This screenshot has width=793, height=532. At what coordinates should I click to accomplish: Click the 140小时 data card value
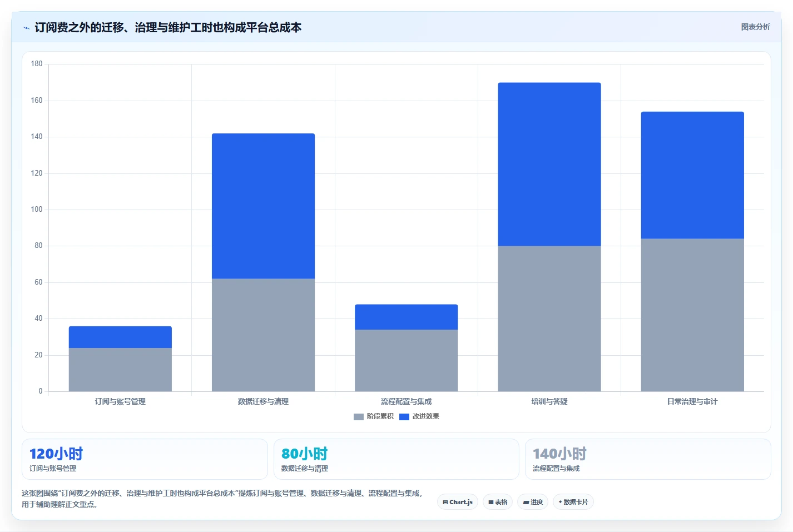click(x=559, y=454)
